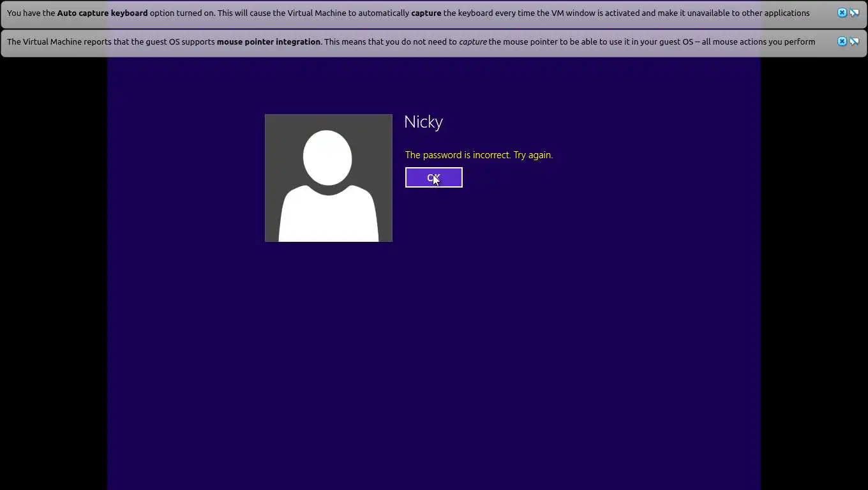Suppress the Auto capture keyboard message permanently

[x=855, y=13]
